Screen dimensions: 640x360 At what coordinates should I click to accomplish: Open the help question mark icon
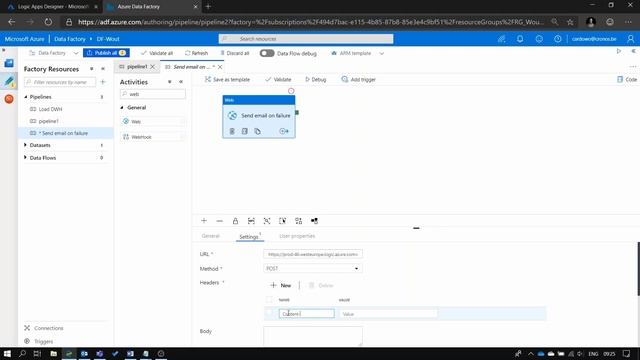pos(558,39)
